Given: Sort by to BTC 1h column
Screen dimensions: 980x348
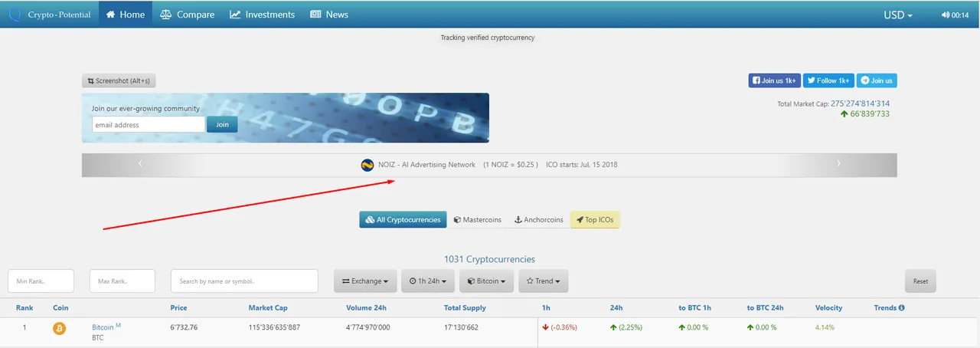Looking at the screenshot, I should point(694,307).
